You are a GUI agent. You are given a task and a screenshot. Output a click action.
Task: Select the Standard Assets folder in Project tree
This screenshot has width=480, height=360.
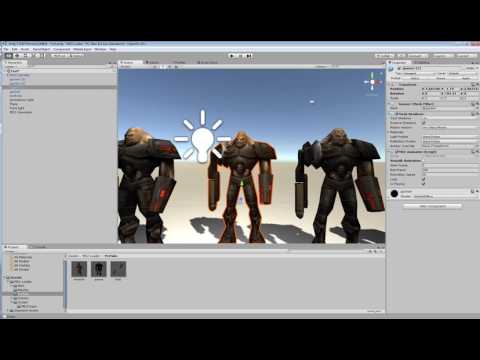[x=23, y=310]
